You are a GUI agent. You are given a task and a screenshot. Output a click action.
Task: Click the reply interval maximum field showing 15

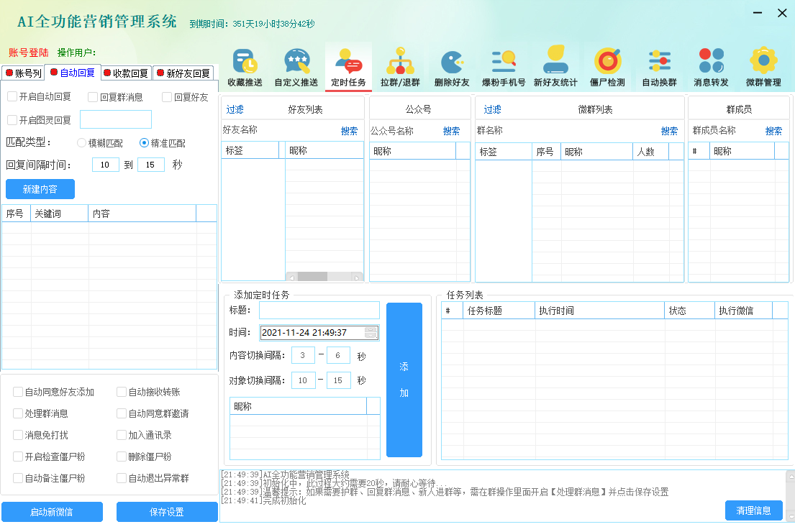[x=150, y=165]
